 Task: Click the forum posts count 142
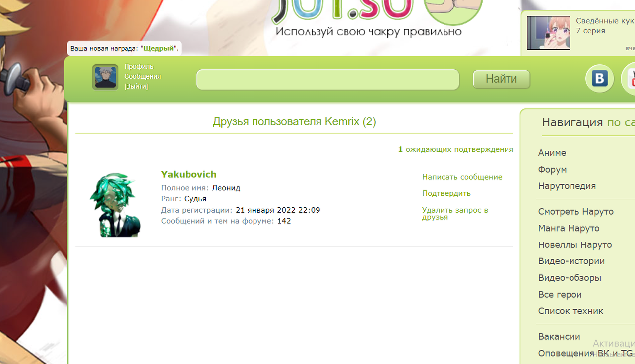tap(284, 221)
